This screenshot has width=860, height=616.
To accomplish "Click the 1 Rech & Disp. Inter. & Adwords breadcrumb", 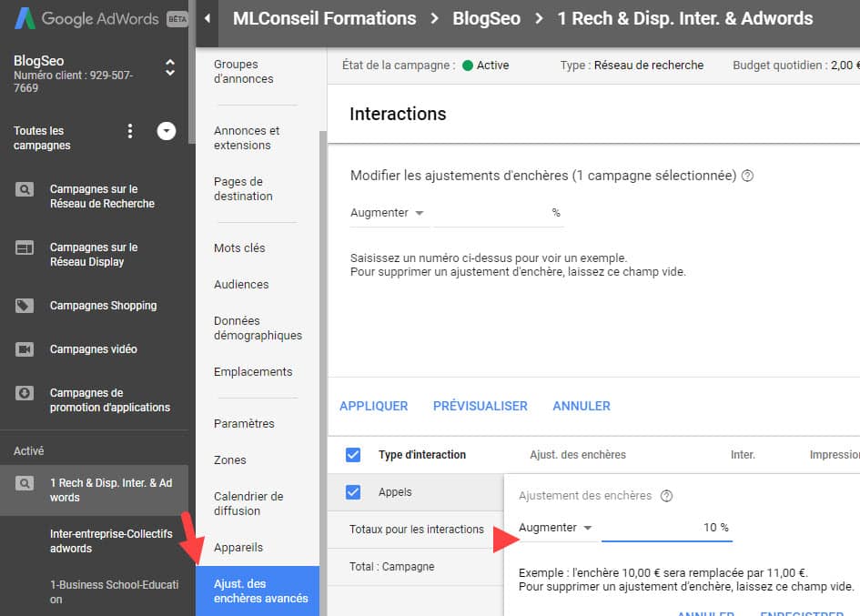I will 685,18.
